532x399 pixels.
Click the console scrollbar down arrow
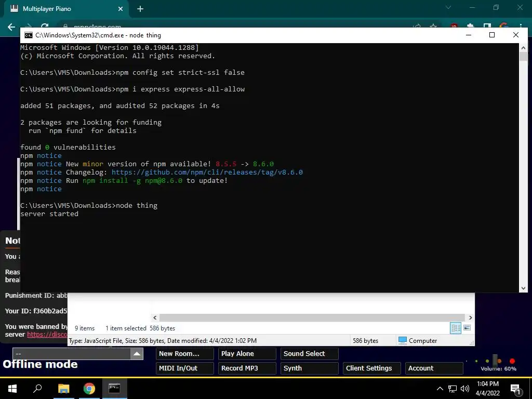[x=523, y=288]
